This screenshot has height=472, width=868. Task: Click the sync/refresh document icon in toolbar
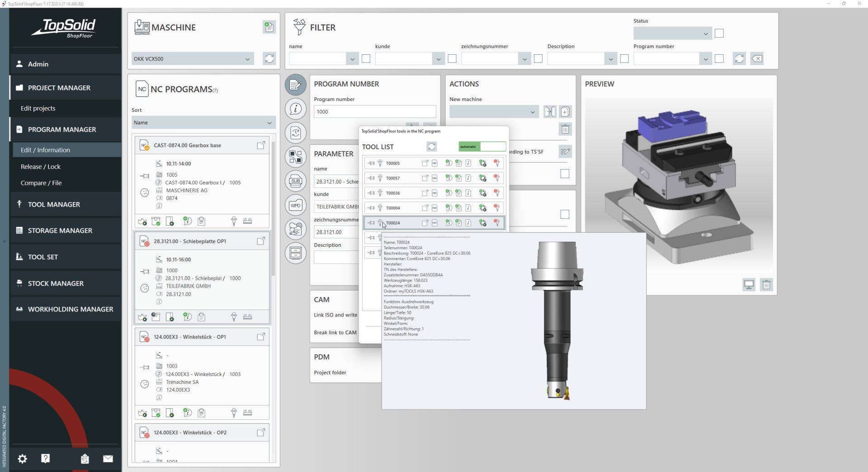tap(295, 132)
